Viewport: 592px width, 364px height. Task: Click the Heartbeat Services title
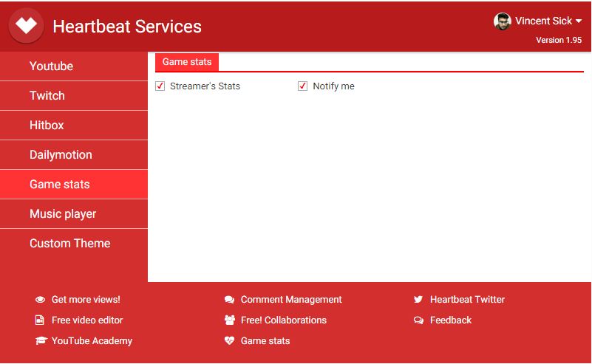tap(127, 27)
